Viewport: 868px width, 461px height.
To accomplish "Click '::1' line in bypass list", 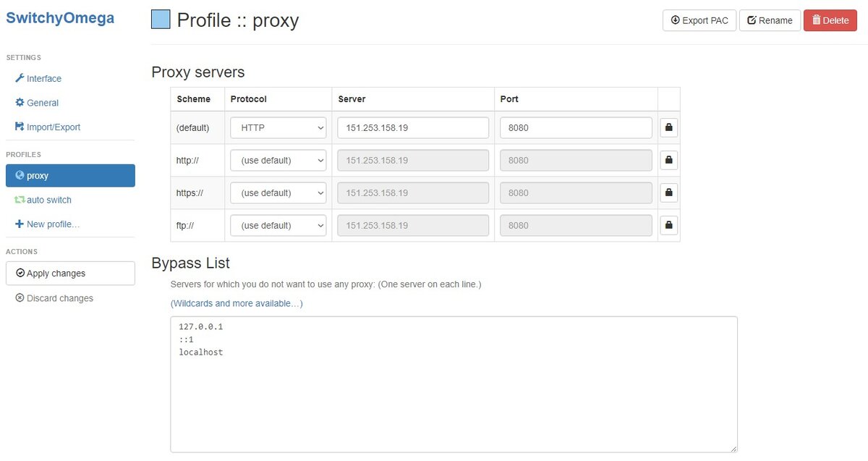I will click(186, 339).
